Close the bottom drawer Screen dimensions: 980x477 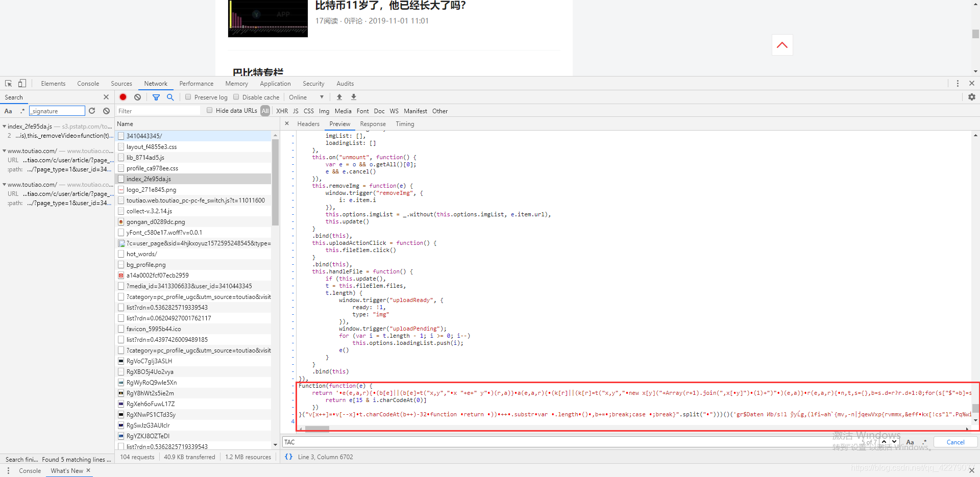(972, 470)
